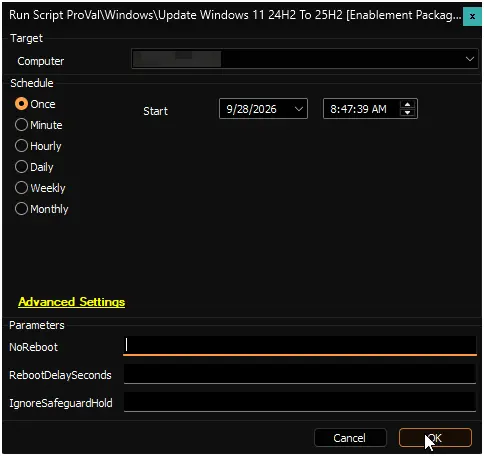Click the Start label
Screen dimensions: 484x456
pos(155,111)
